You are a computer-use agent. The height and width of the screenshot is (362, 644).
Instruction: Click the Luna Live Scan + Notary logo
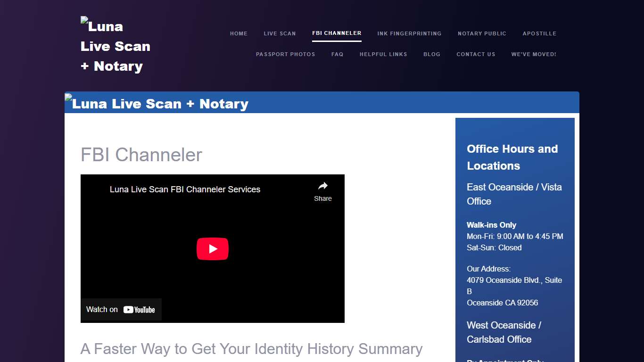[x=115, y=46]
